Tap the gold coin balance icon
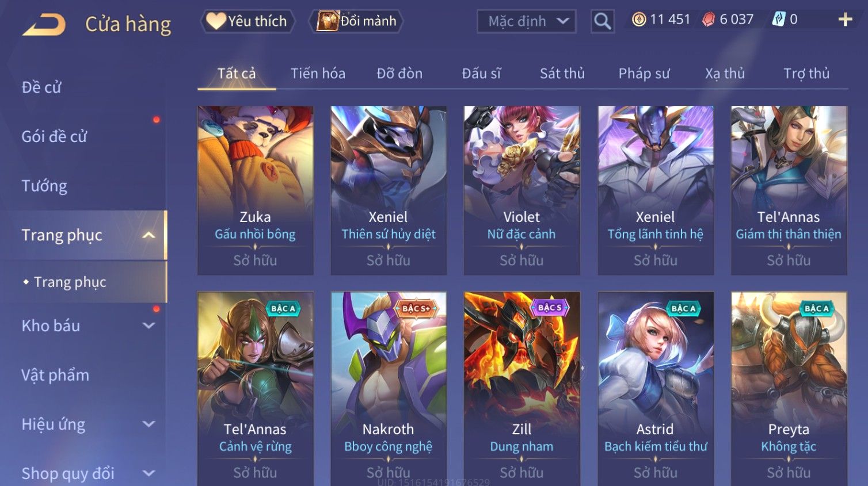 (x=639, y=20)
